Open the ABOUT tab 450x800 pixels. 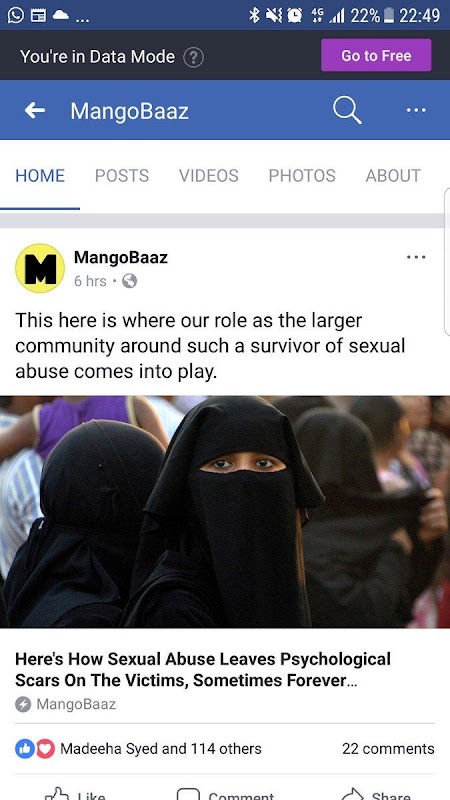[x=393, y=176]
